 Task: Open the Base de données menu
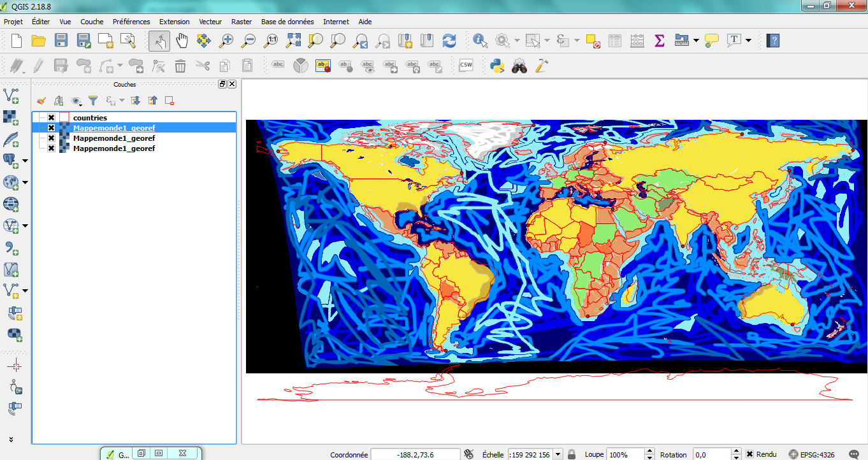(x=287, y=22)
